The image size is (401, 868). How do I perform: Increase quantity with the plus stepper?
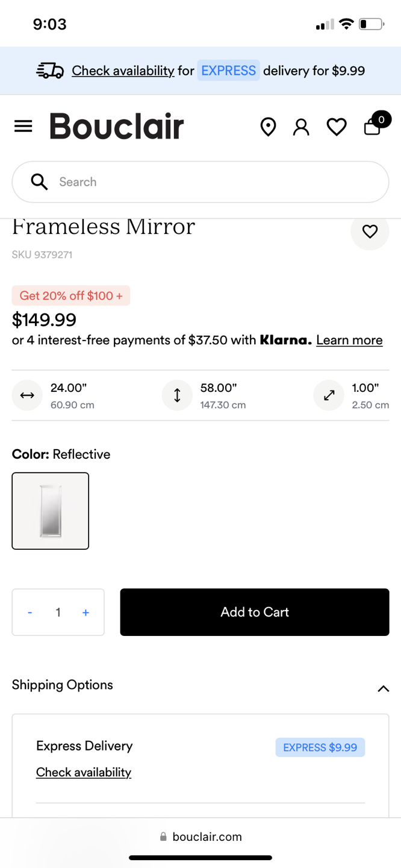point(85,612)
